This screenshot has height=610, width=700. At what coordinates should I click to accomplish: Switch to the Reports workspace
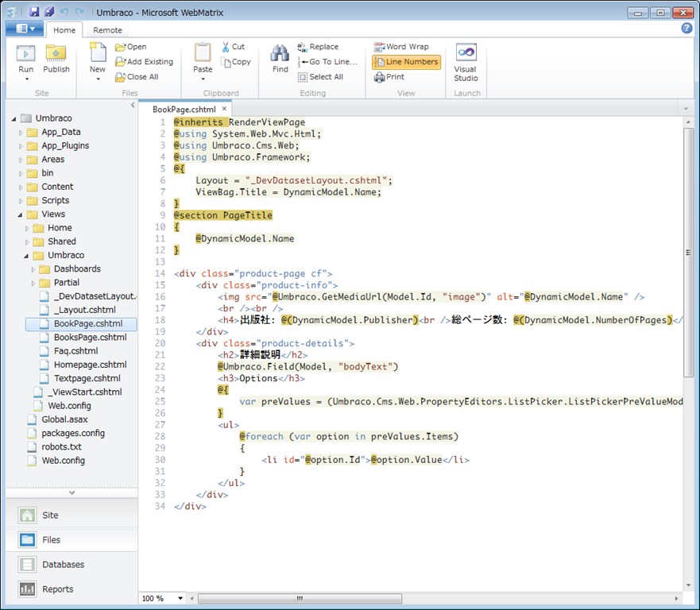click(57, 589)
